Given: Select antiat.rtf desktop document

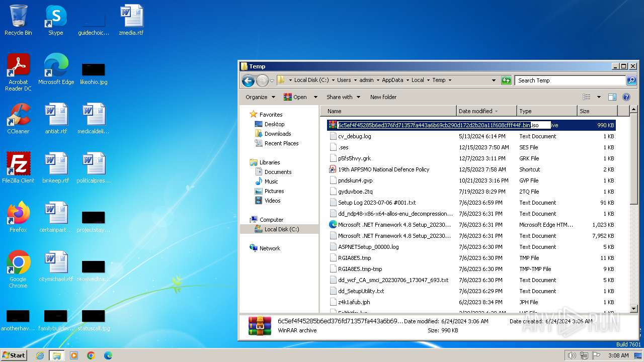Looking at the screenshot, I should (x=56, y=119).
